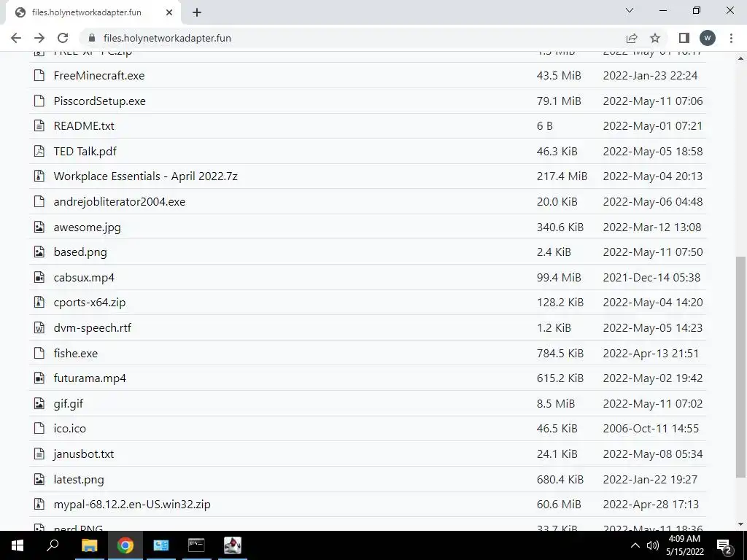
Task: Open a new browser tab
Action: click(197, 12)
